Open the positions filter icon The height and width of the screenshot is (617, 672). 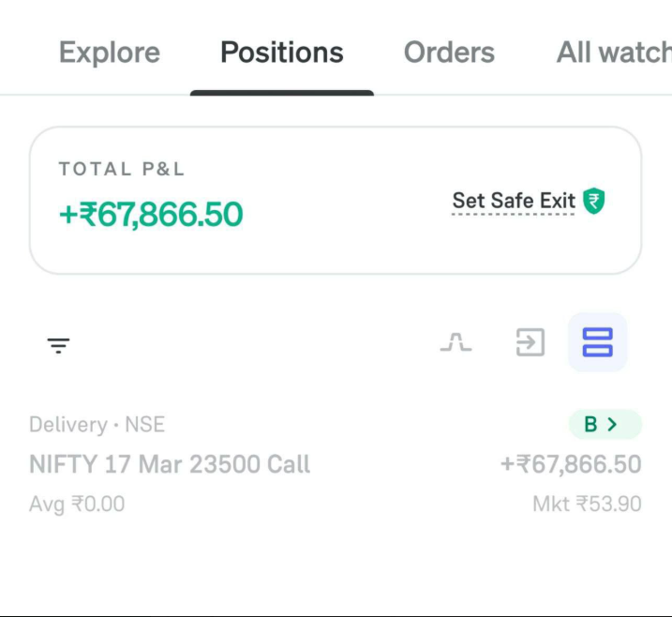tap(58, 345)
